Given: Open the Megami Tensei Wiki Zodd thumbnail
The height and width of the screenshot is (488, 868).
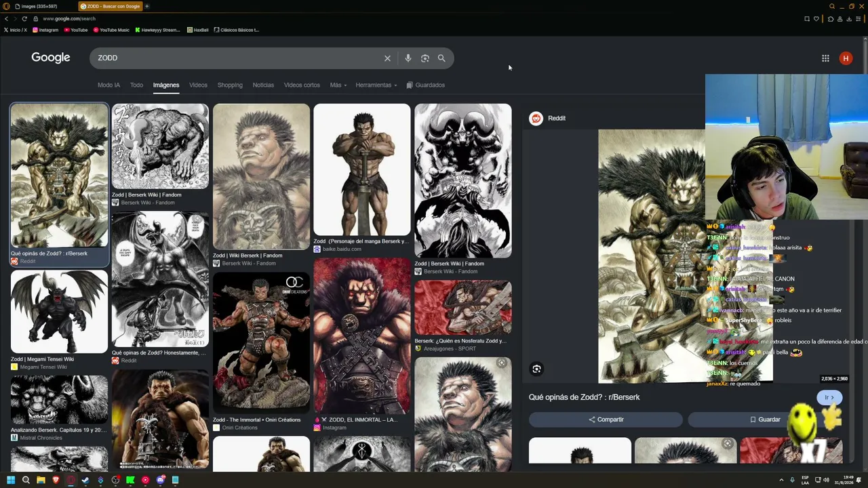Looking at the screenshot, I should coord(59,312).
